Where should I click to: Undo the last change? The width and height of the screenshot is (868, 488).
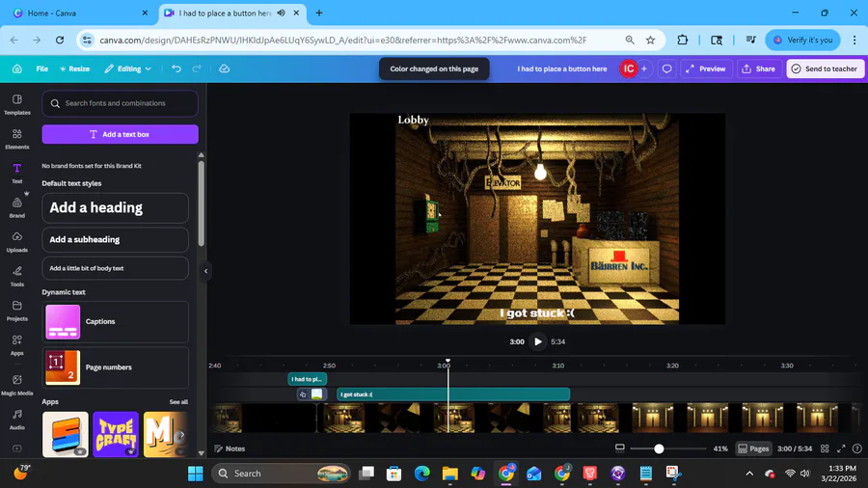pos(176,68)
